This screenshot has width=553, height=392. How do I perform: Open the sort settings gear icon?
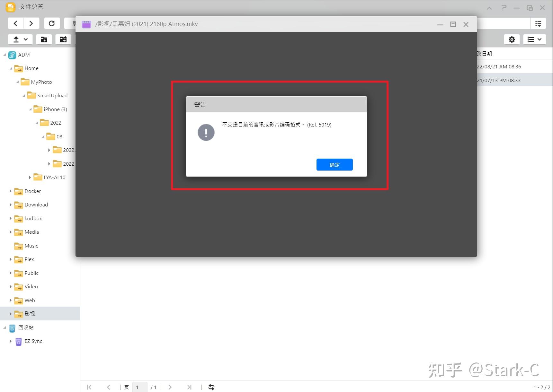[512, 39]
